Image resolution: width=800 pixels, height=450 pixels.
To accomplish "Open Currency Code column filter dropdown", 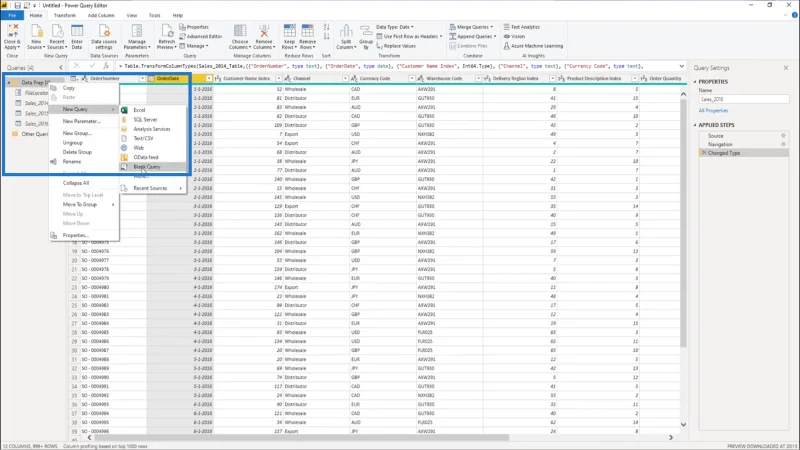I will [412, 79].
